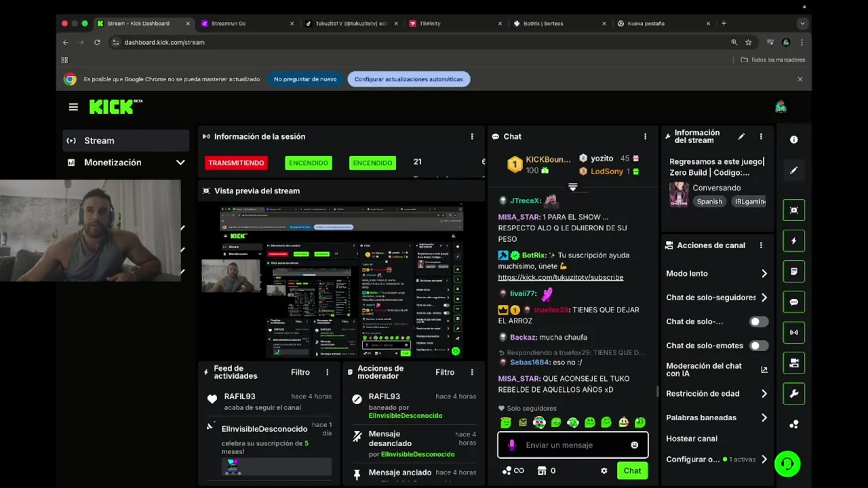Click the wrench sidebar icon
This screenshot has width=868, height=488.
794,394
